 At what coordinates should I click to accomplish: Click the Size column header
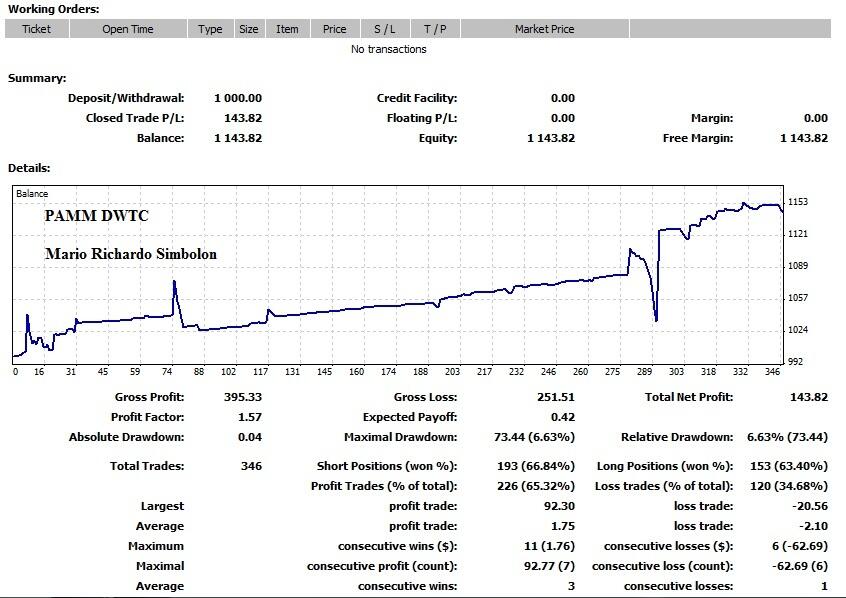(249, 29)
